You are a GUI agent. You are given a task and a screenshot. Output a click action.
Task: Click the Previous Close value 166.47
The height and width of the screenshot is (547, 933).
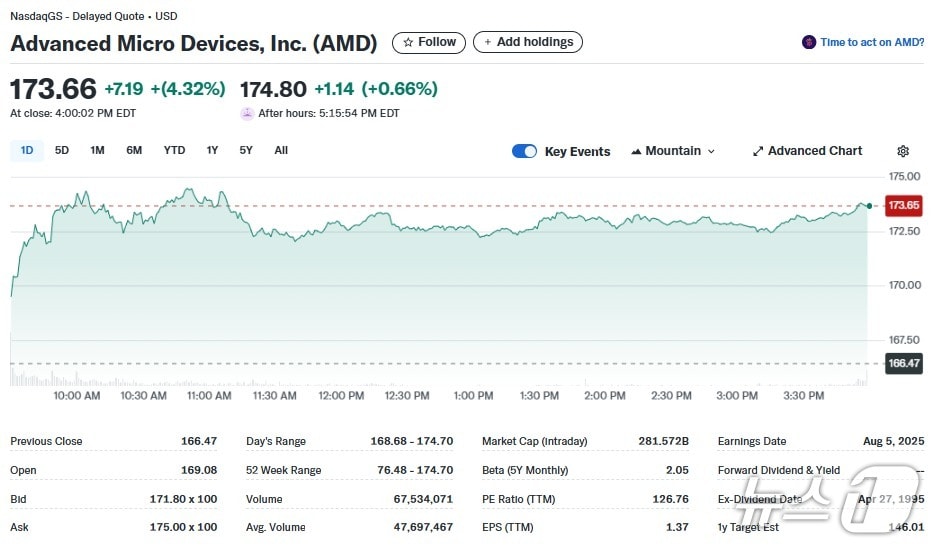pos(199,441)
